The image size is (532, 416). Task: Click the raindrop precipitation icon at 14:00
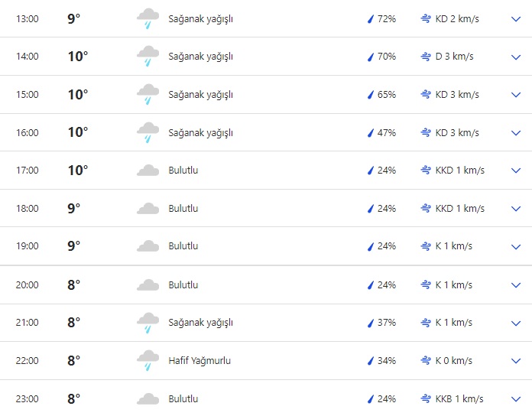(x=371, y=57)
